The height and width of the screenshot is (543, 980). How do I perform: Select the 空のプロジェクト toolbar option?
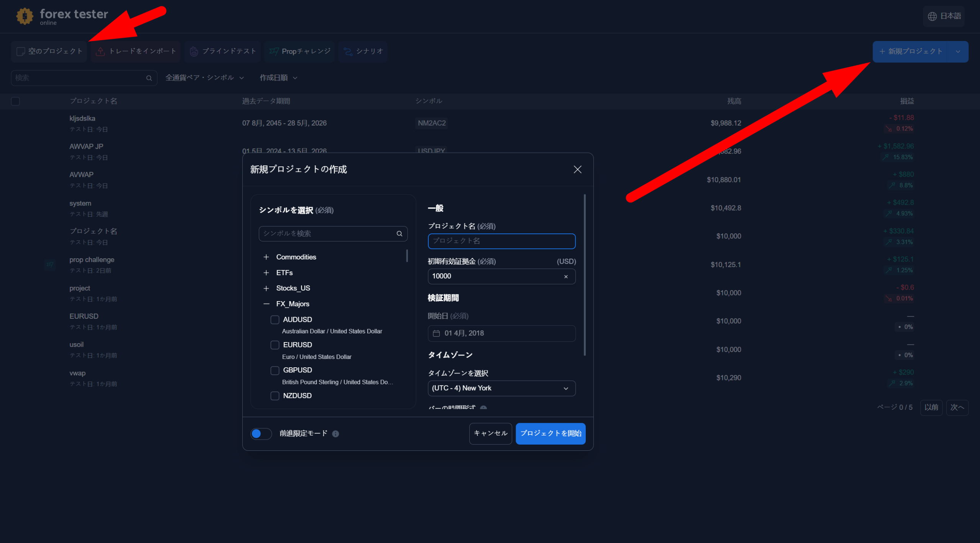click(x=49, y=51)
